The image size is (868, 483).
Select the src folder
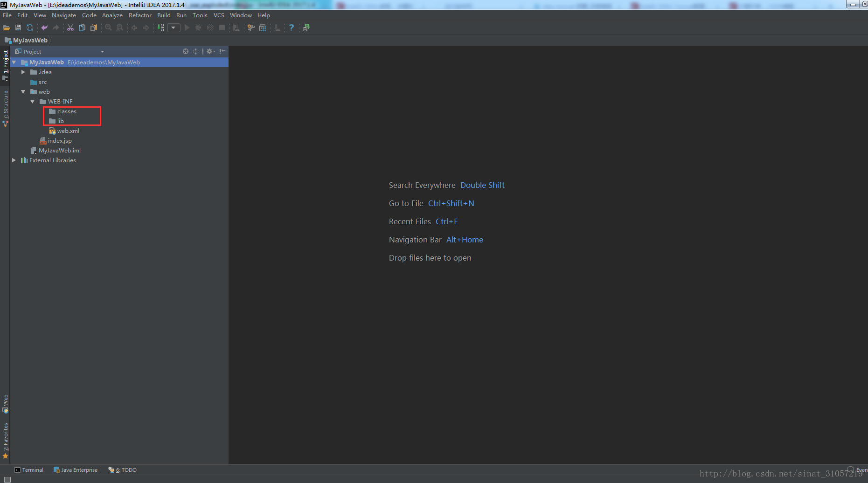[39, 82]
